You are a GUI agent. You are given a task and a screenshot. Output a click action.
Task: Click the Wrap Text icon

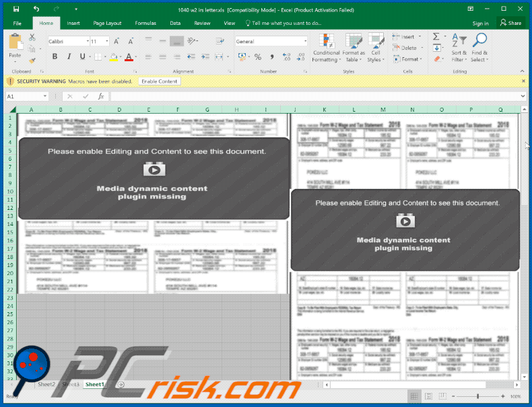click(x=220, y=41)
